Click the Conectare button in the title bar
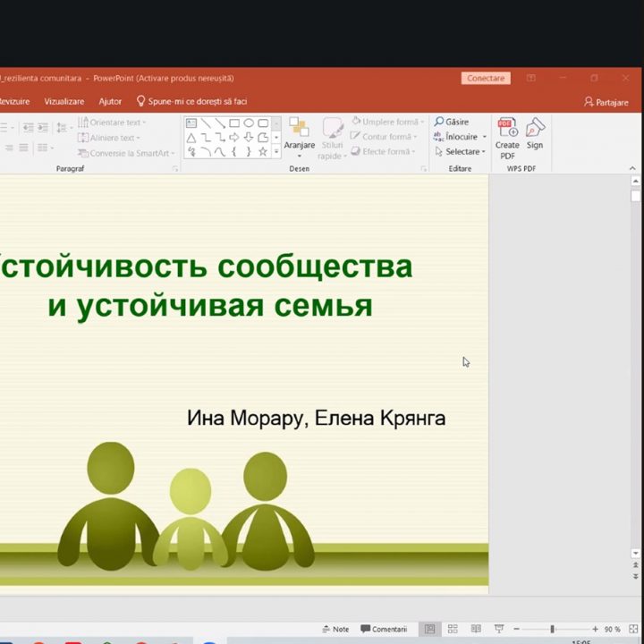Screen dimensions: 644x644 (x=486, y=79)
